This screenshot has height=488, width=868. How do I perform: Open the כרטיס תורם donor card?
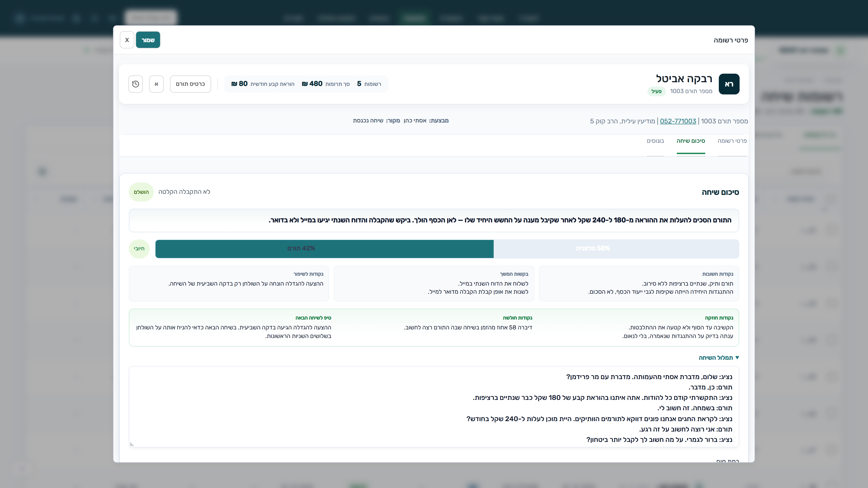click(190, 84)
